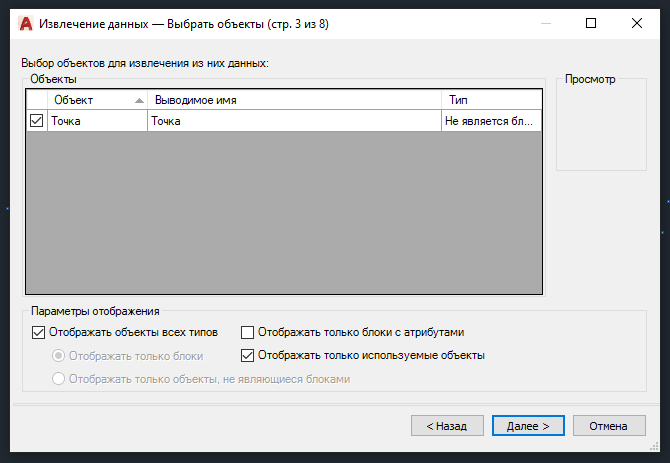Click the Точка display name cell
The height and width of the screenshot is (463, 670).
294,121
